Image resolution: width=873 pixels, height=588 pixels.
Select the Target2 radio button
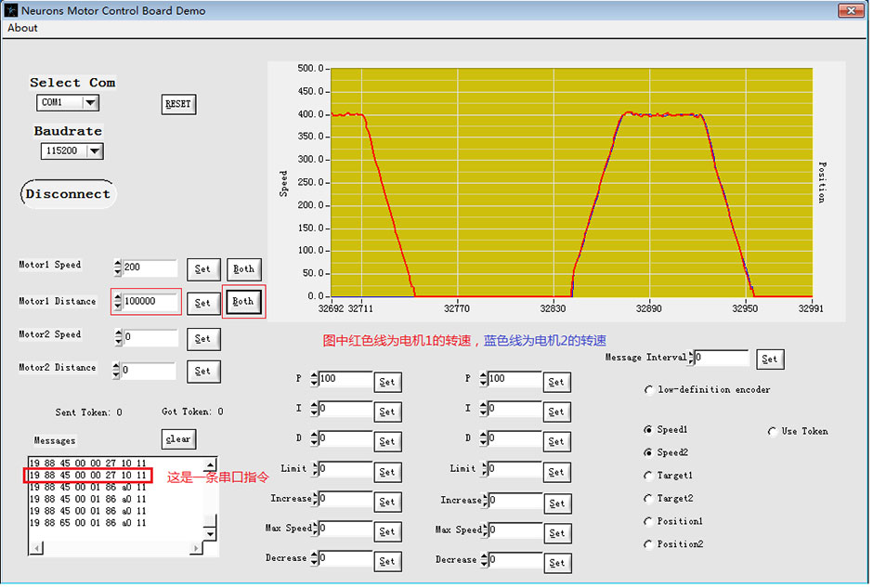[x=648, y=498]
